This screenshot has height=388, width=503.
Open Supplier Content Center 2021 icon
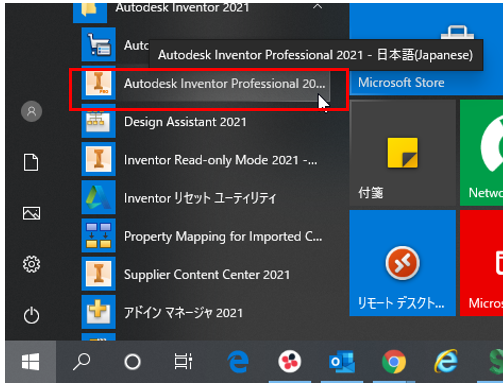(99, 274)
